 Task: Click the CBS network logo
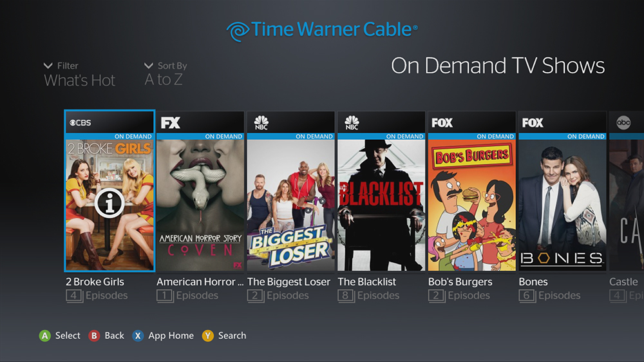click(x=80, y=122)
